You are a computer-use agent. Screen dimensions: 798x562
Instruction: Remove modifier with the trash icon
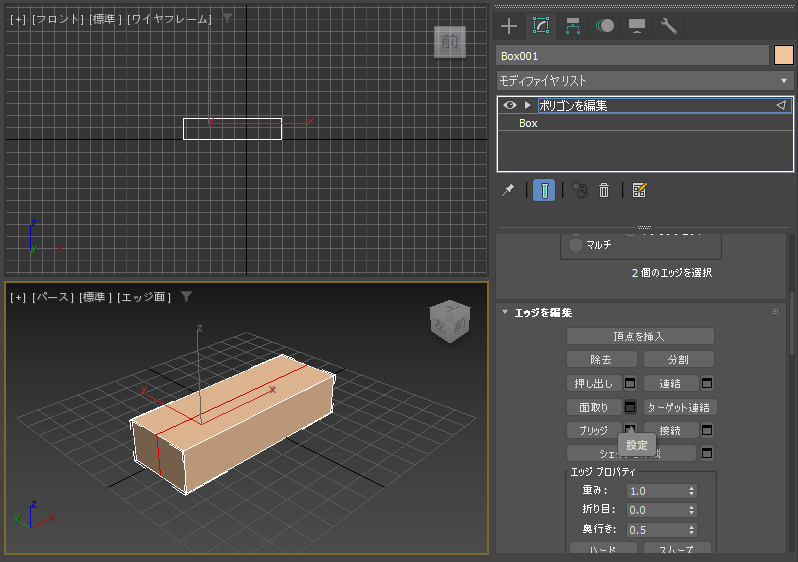(604, 190)
